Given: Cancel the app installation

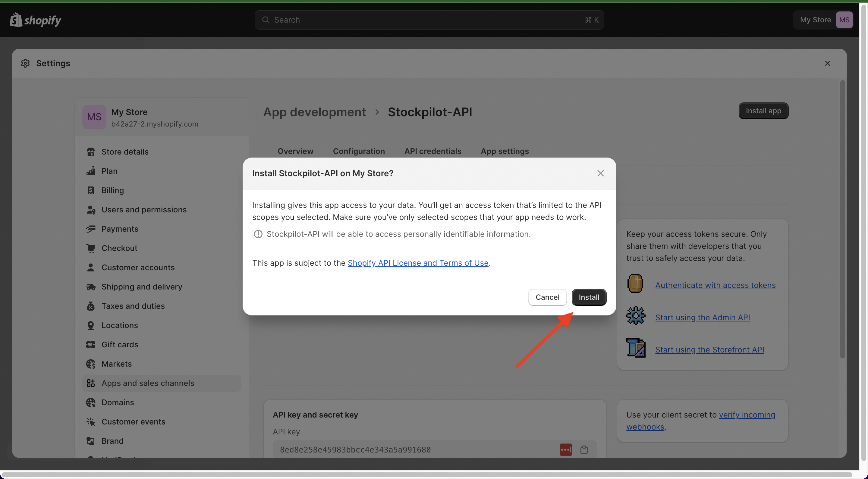Looking at the screenshot, I should click(x=547, y=297).
